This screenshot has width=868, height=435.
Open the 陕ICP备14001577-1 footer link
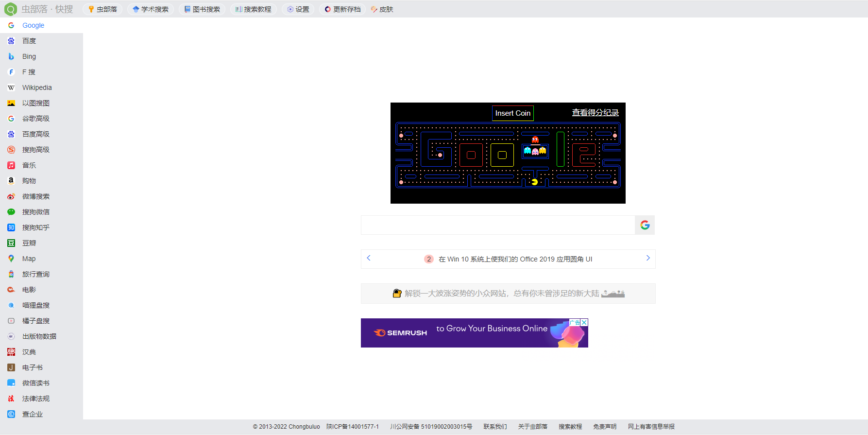point(353,427)
